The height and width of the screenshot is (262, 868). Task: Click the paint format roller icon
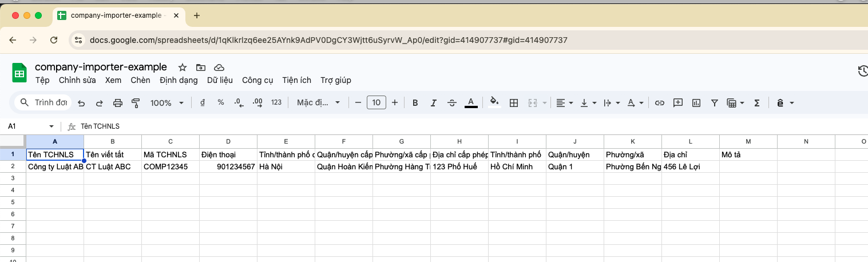pyautogui.click(x=136, y=103)
